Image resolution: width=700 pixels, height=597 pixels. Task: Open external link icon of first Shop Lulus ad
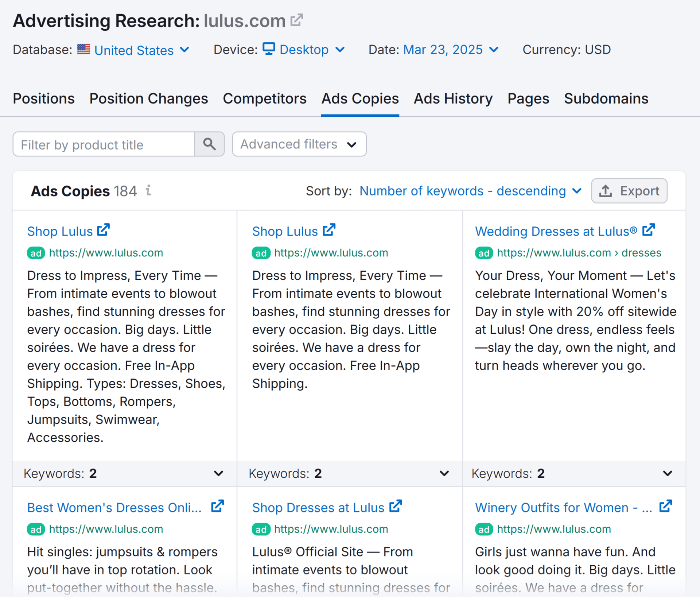click(x=103, y=230)
